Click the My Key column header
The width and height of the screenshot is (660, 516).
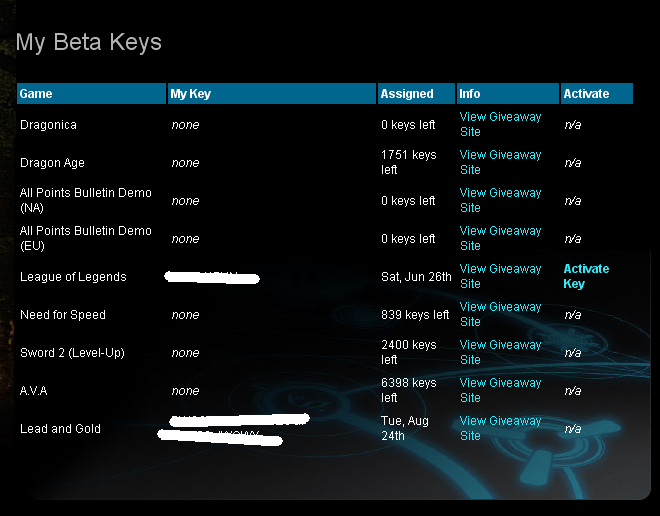271,93
